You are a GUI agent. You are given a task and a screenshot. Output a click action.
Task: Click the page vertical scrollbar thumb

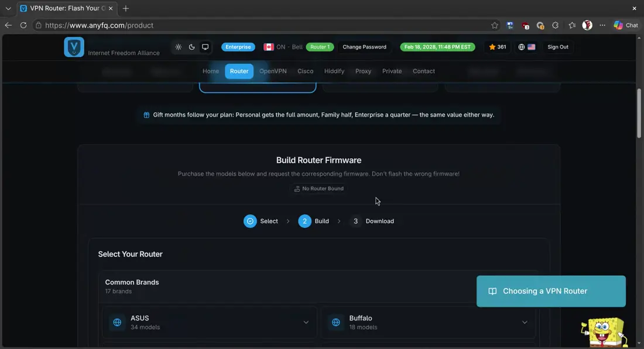(639, 114)
